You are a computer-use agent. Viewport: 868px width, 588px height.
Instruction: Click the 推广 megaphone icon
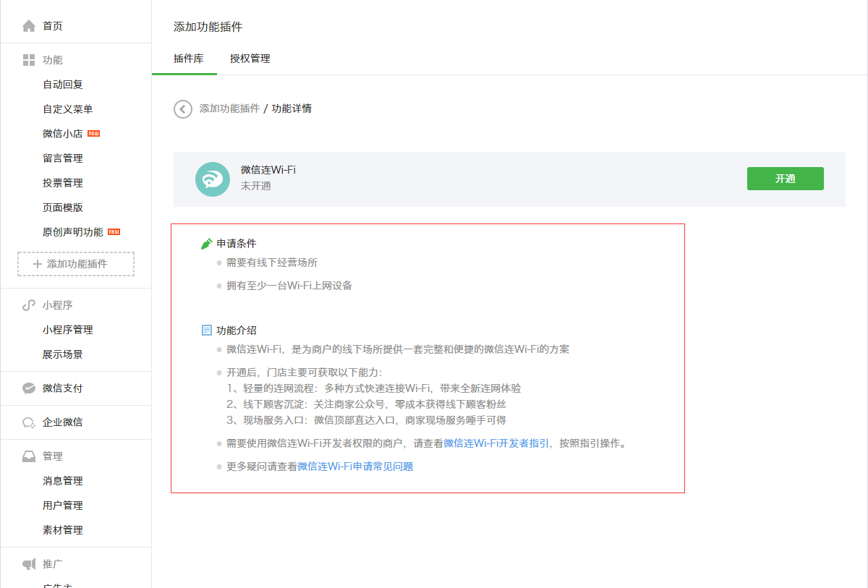pyautogui.click(x=29, y=564)
